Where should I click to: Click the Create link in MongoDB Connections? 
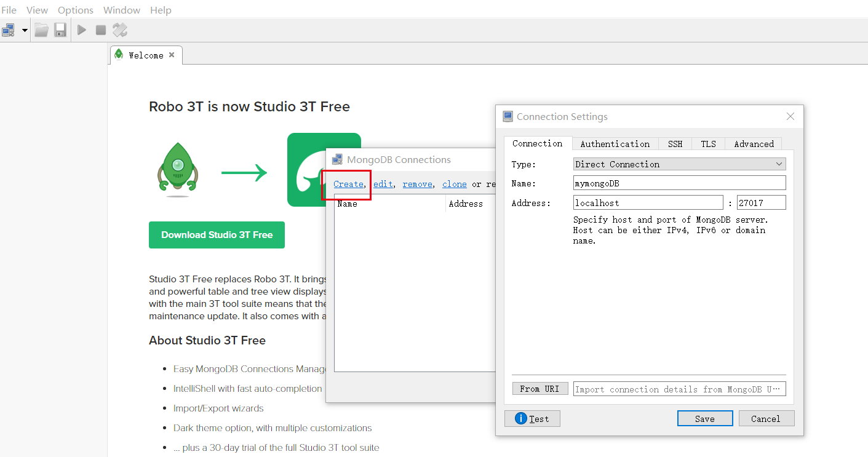[348, 184]
